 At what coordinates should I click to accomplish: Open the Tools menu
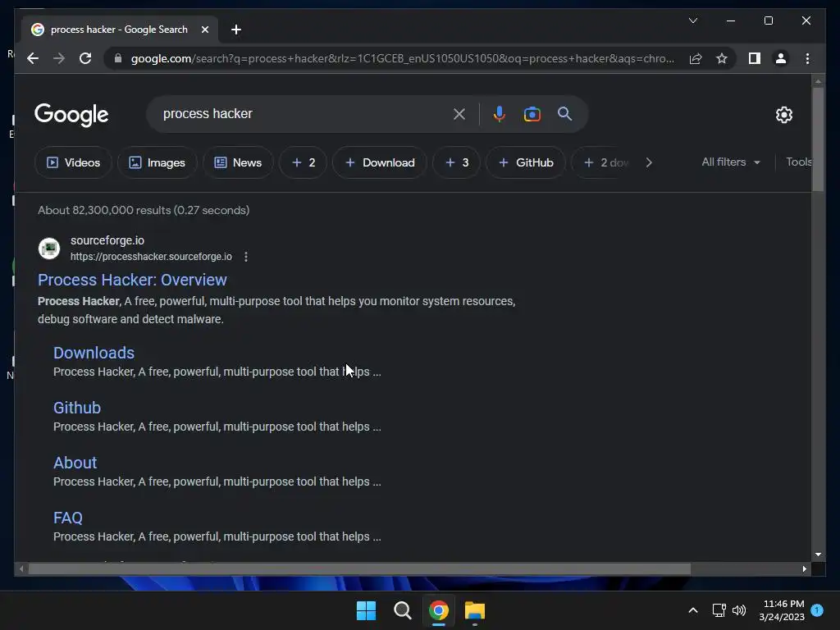[x=798, y=162]
